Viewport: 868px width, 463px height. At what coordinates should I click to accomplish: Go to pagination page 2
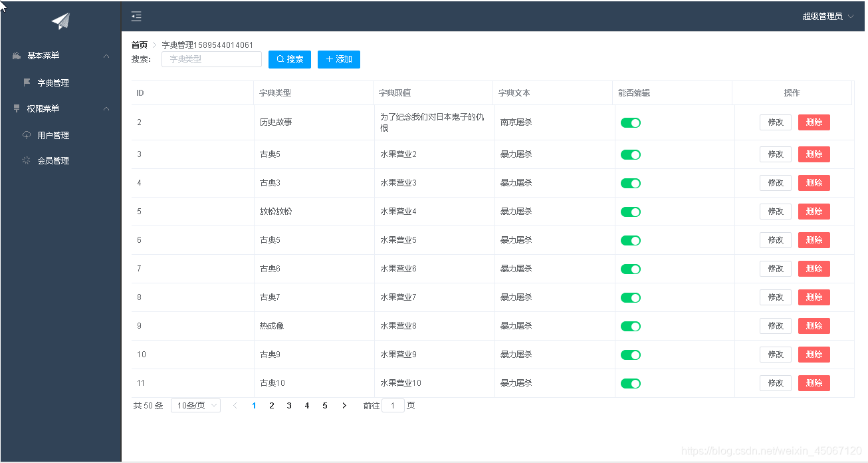(272, 406)
